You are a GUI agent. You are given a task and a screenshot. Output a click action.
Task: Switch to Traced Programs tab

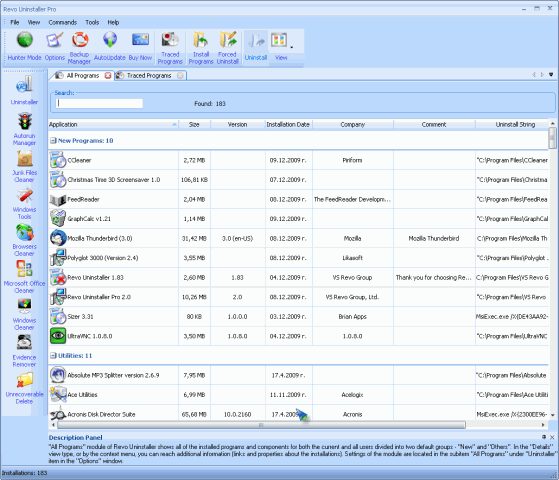(x=149, y=76)
